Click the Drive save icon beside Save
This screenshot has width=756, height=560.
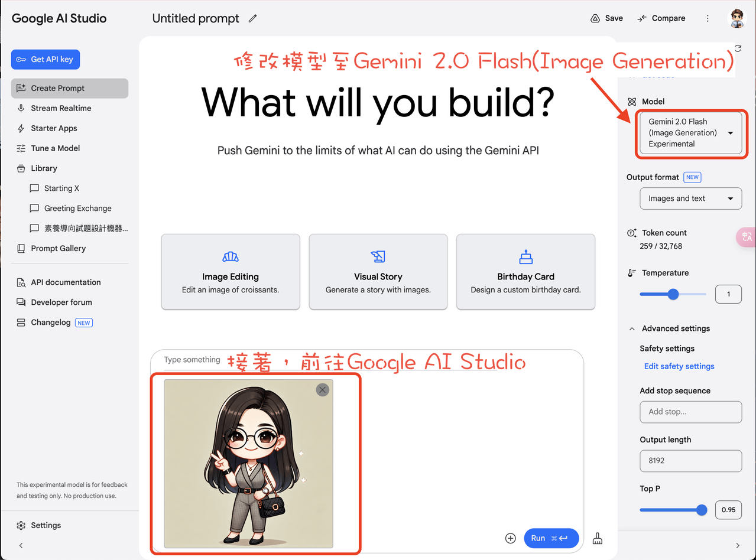(595, 18)
